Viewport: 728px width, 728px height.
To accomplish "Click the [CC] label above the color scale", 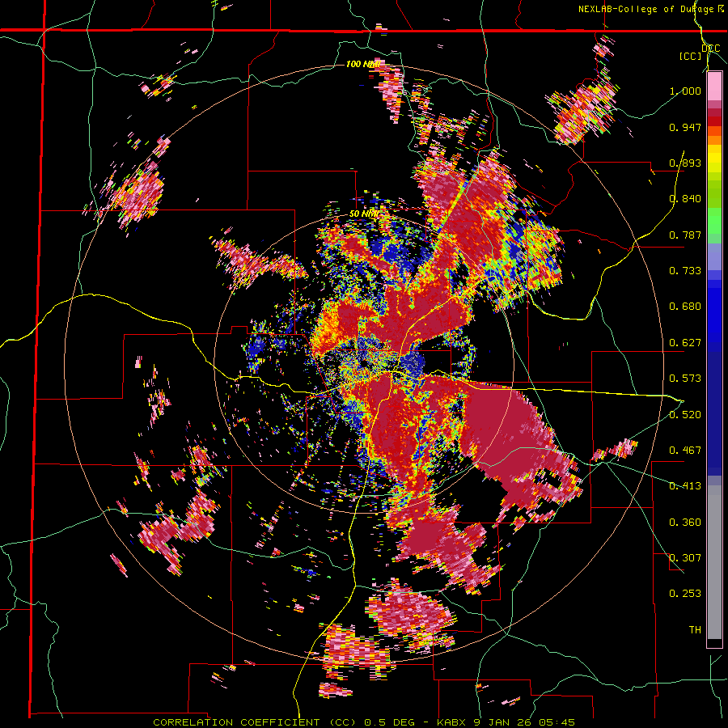I will (690, 56).
